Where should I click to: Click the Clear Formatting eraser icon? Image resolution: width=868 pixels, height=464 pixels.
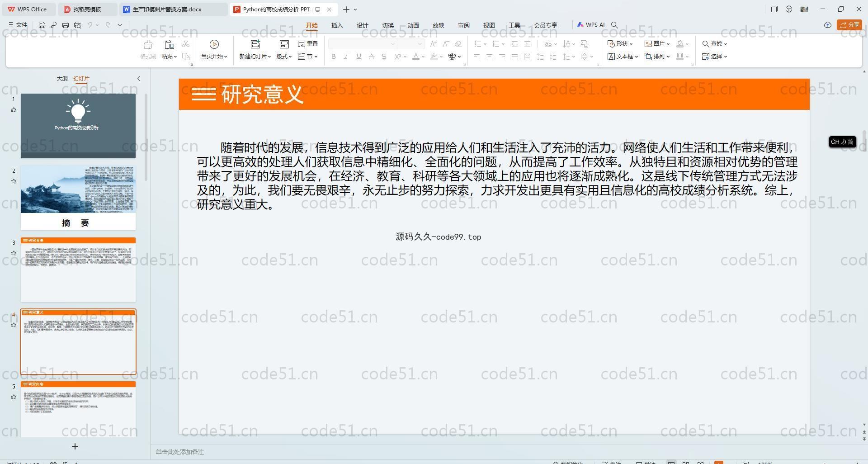[x=458, y=44]
